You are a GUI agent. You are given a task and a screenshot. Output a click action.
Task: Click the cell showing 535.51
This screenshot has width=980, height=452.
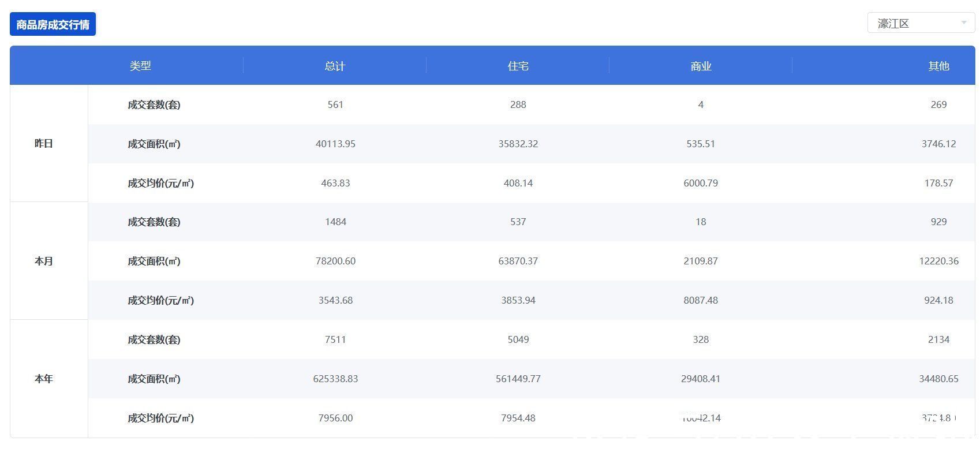tap(701, 144)
